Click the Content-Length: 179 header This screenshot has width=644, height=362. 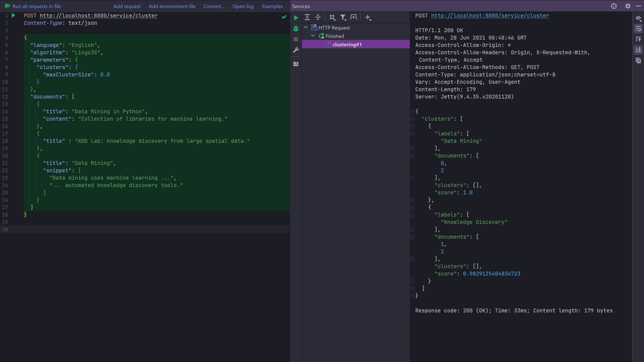[x=445, y=89]
